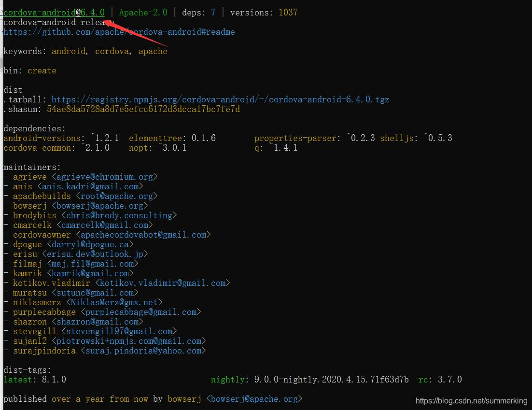Click maintainer email erisu.dev@outlook.jp
The width and height of the screenshot is (532, 410).
click(x=95, y=254)
